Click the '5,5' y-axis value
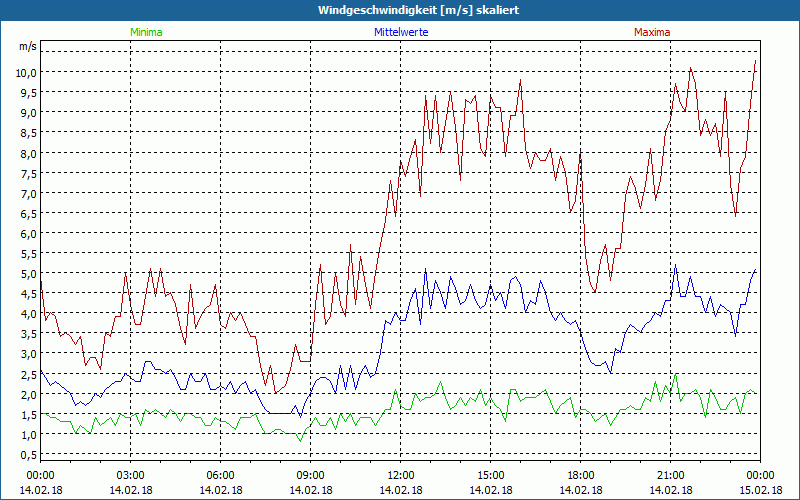Image resolution: width=800 pixels, height=500 pixels. [28, 254]
